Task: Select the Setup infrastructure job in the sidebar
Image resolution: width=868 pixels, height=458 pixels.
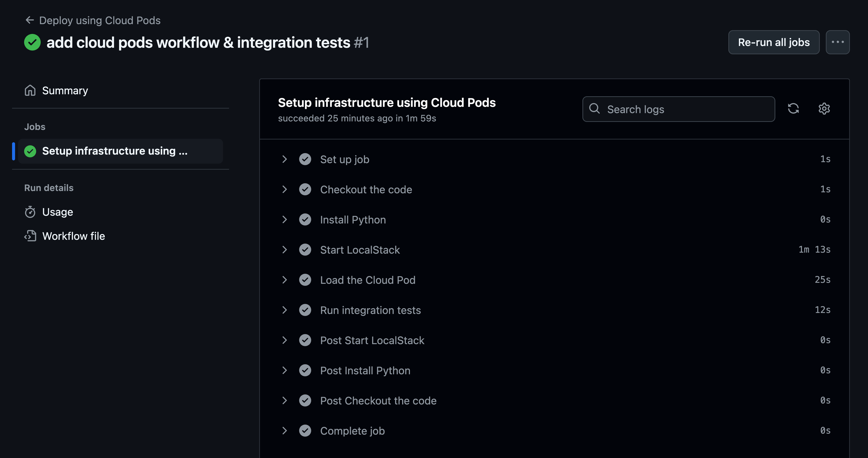Action: (x=115, y=151)
